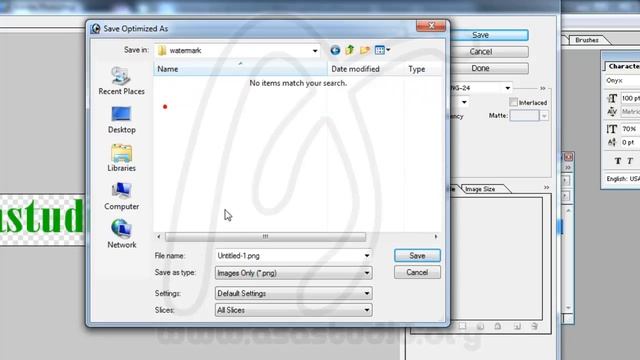This screenshot has height=360, width=640.
Task: Open the Slices dropdown
Action: (293, 310)
